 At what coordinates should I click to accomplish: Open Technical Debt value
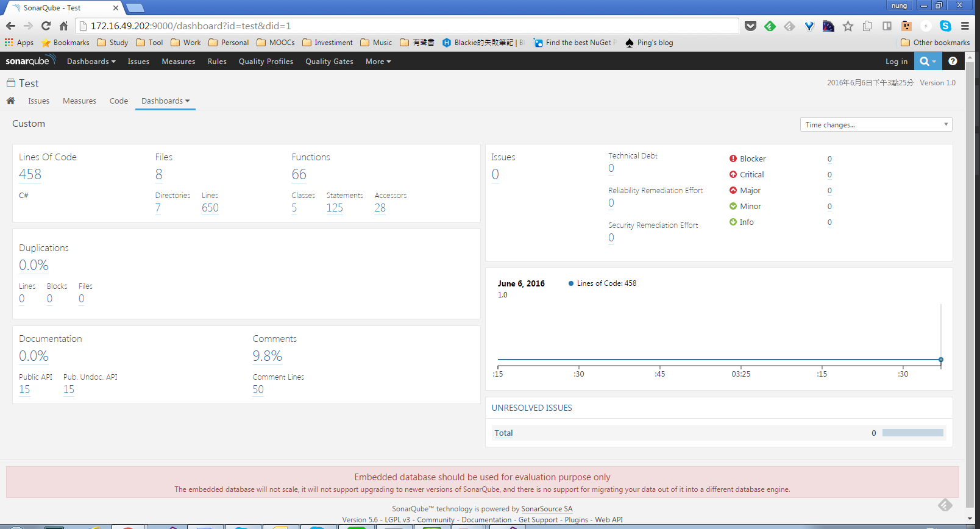tap(611, 168)
